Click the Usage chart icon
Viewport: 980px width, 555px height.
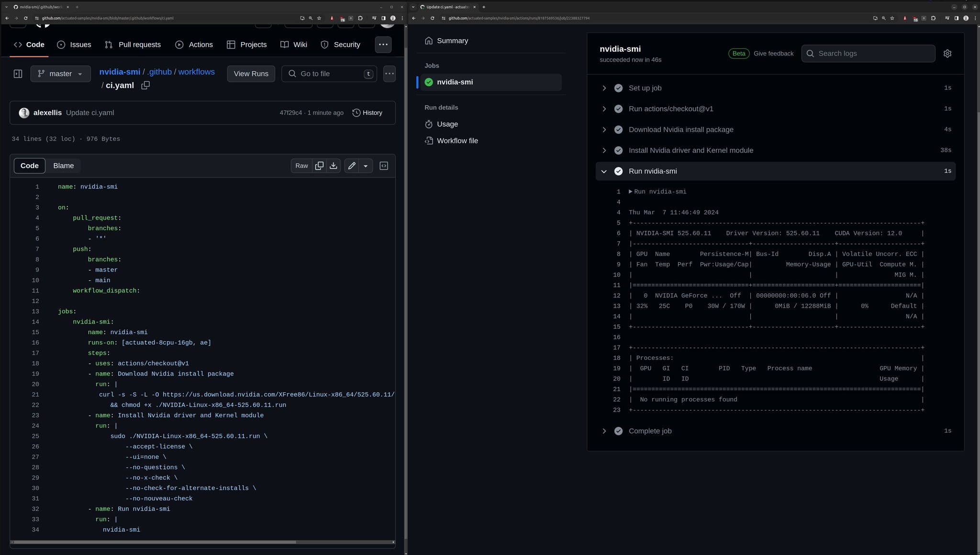[x=429, y=124]
